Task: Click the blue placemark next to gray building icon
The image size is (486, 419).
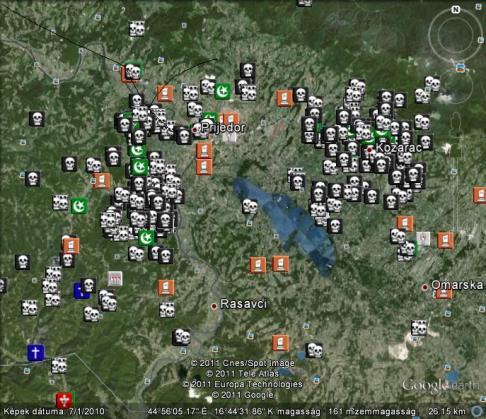Action: pyautogui.click(x=80, y=292)
